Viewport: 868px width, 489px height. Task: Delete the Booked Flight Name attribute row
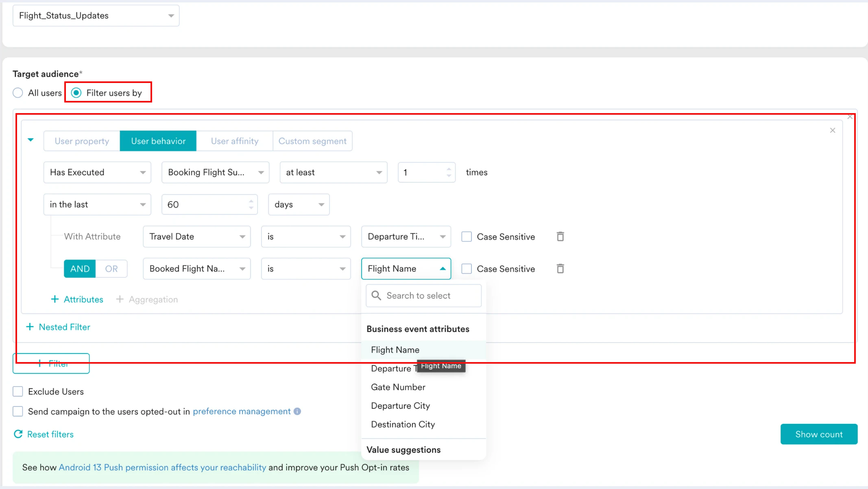click(560, 269)
